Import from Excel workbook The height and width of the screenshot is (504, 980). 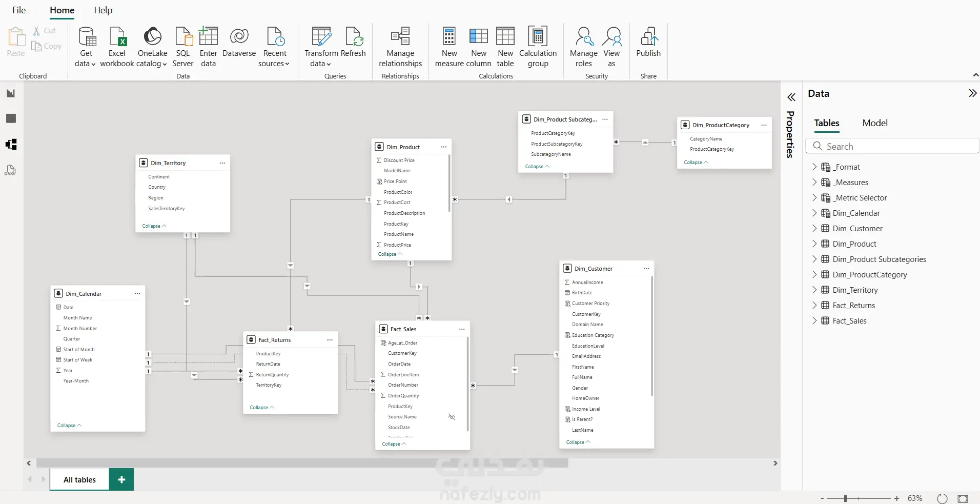pyautogui.click(x=117, y=47)
